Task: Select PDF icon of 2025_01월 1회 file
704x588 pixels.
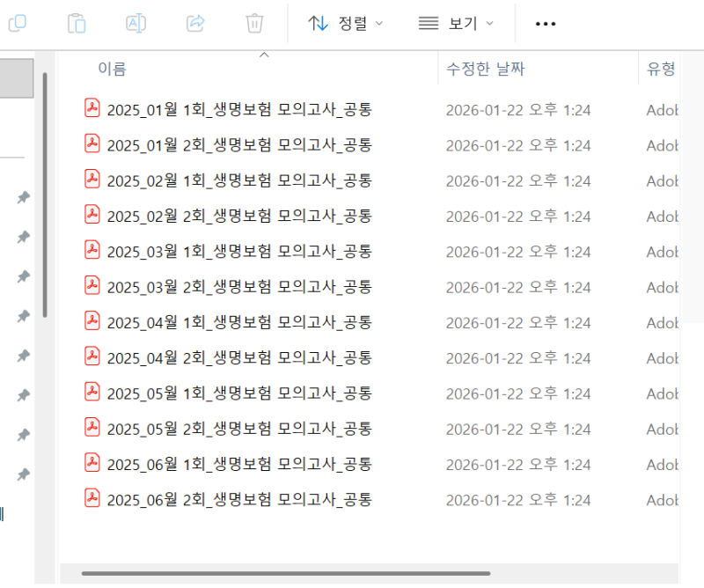Action: 92,108
